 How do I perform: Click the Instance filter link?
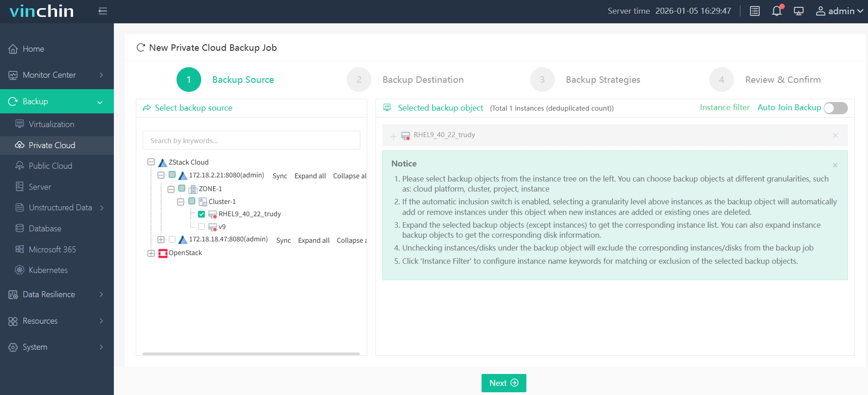pos(725,107)
